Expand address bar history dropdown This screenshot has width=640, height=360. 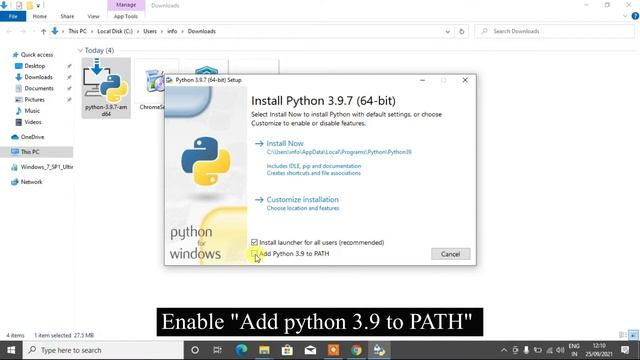pos(448,31)
